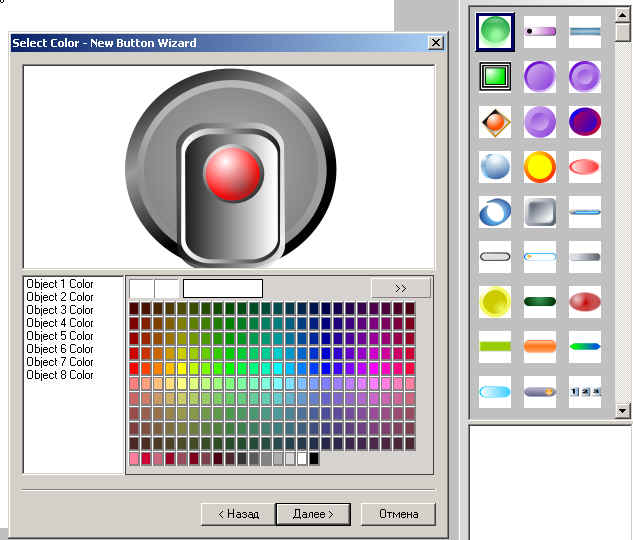Select the green-to-blue gradient arrow bar
The height and width of the screenshot is (540, 633).
coord(585,346)
